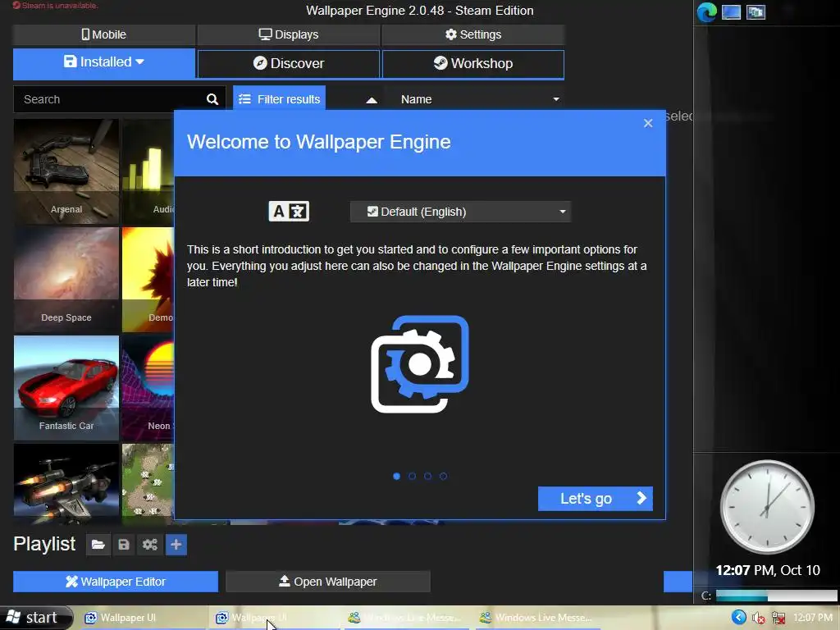Click the 12:07 PM, Oct 10 date text
This screenshot has width=840, height=630.
768,571
